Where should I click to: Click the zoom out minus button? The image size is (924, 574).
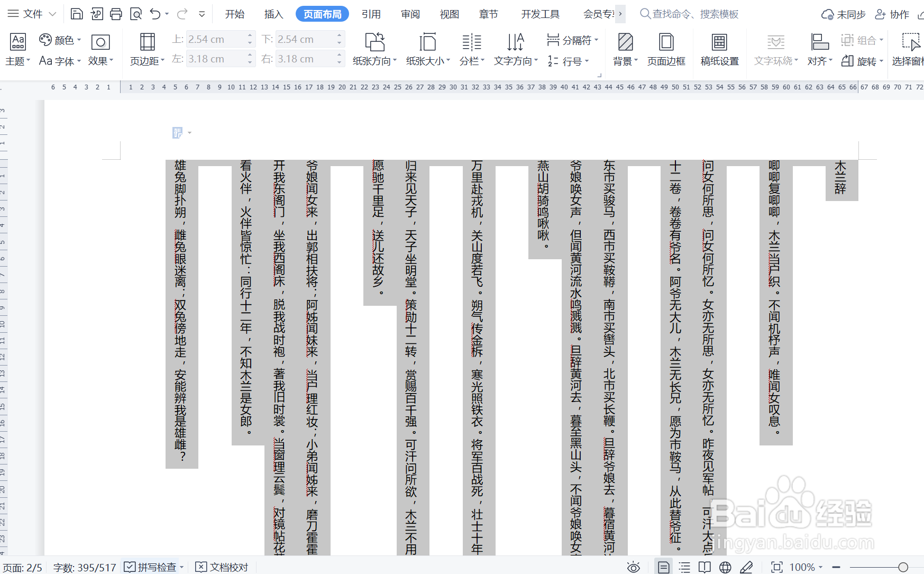(836, 567)
